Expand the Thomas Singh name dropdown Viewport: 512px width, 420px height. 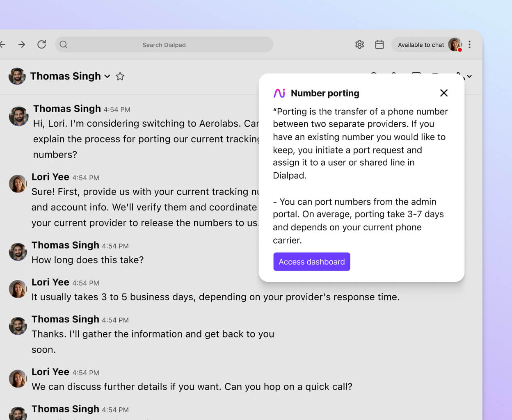[x=107, y=77]
